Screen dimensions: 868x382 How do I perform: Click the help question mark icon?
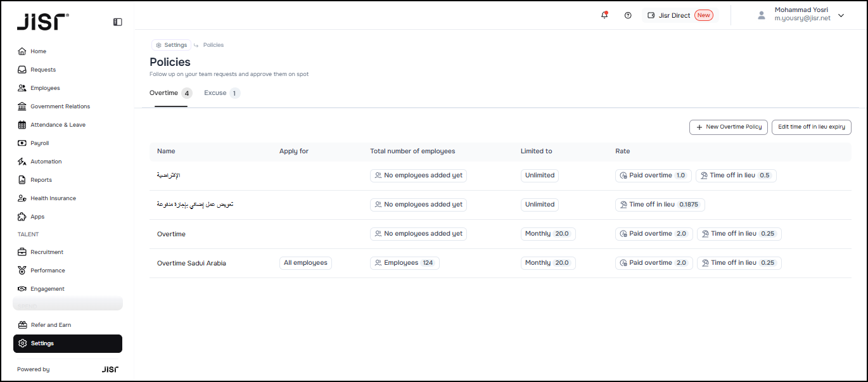point(628,15)
